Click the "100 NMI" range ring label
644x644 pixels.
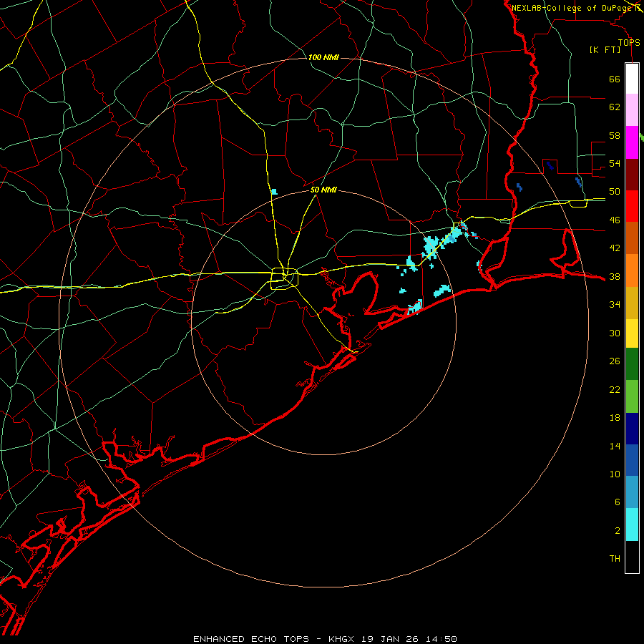[323, 57]
